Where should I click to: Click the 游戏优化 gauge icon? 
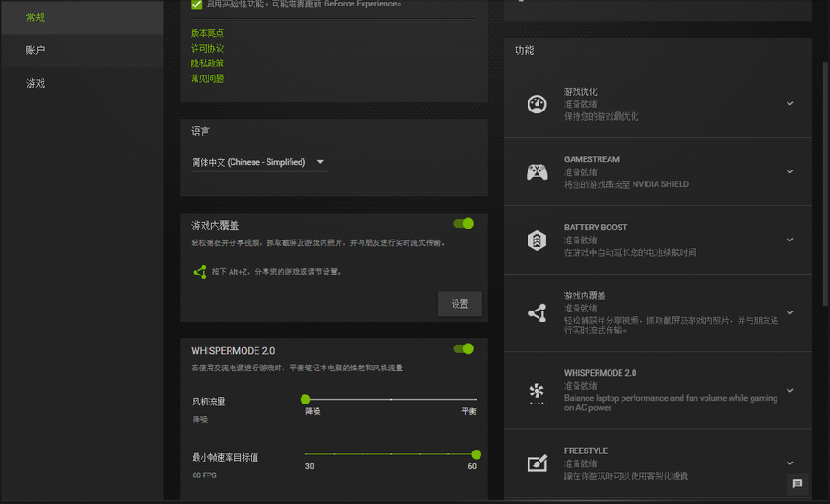pos(537,104)
